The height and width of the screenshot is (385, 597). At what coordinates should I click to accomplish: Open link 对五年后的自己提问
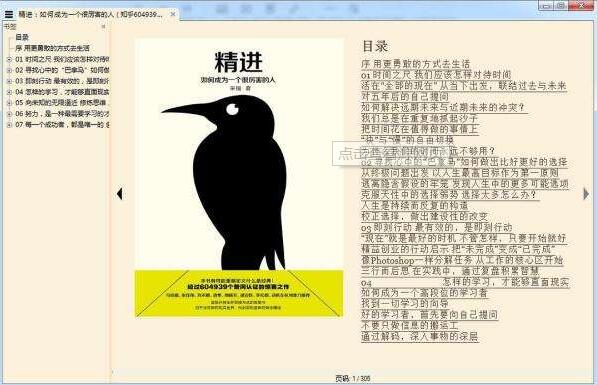(x=405, y=96)
